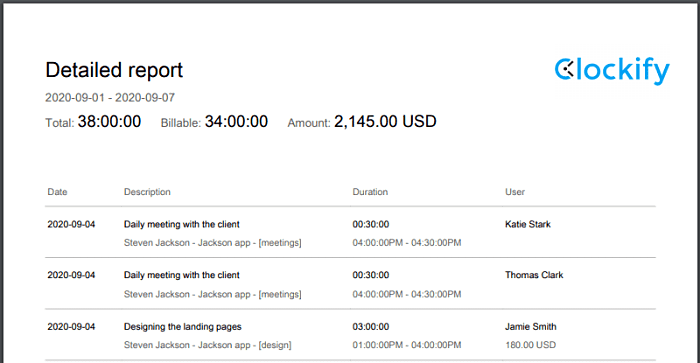Click the "Total:" label
700x363 pixels.
60,123
